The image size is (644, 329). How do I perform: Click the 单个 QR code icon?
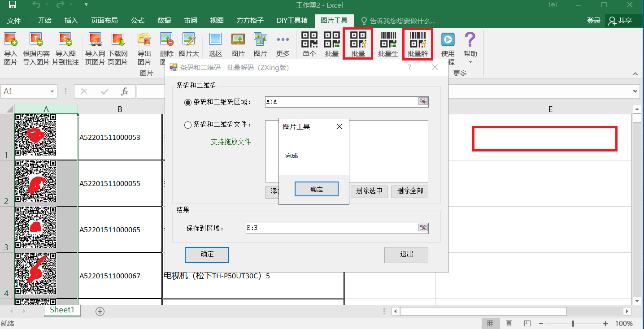pos(309,39)
